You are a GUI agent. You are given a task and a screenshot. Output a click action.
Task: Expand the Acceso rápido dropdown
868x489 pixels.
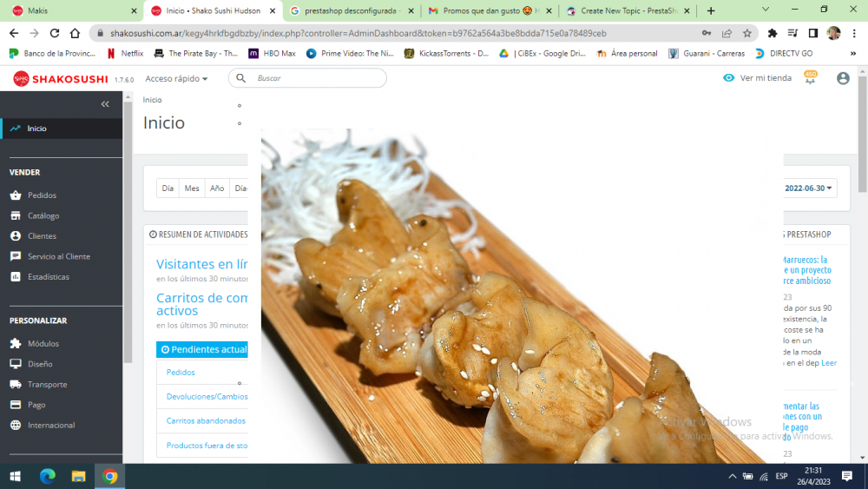[x=176, y=79]
